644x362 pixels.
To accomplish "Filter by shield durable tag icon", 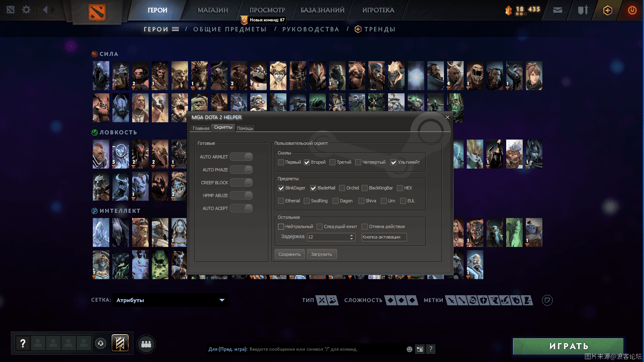I will coord(484,300).
